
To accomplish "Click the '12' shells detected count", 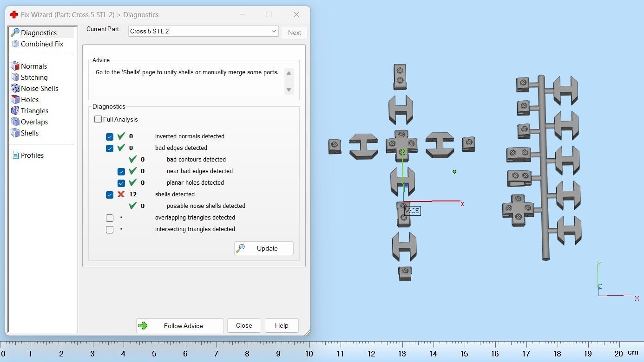I will pyautogui.click(x=133, y=194).
